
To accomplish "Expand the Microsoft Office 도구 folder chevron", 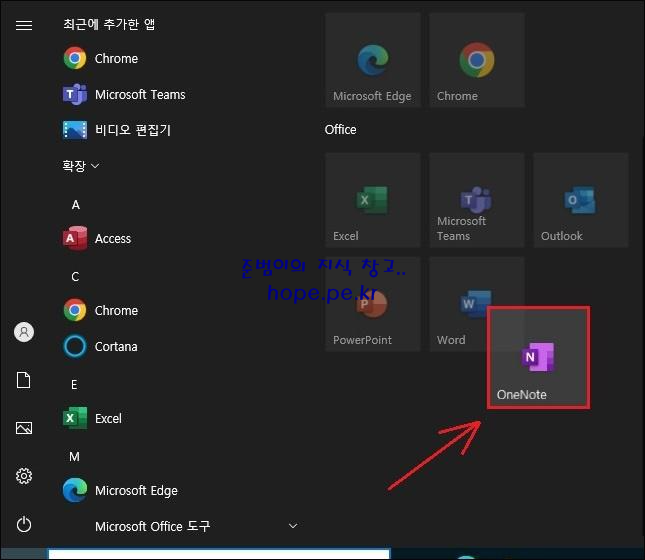I will (x=293, y=526).
